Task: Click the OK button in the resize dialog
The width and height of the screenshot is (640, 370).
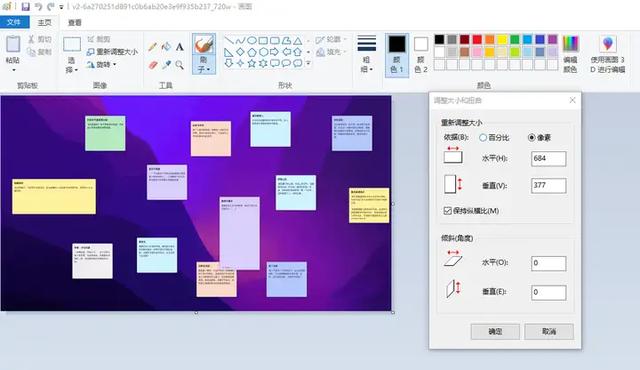Action: tap(495, 331)
